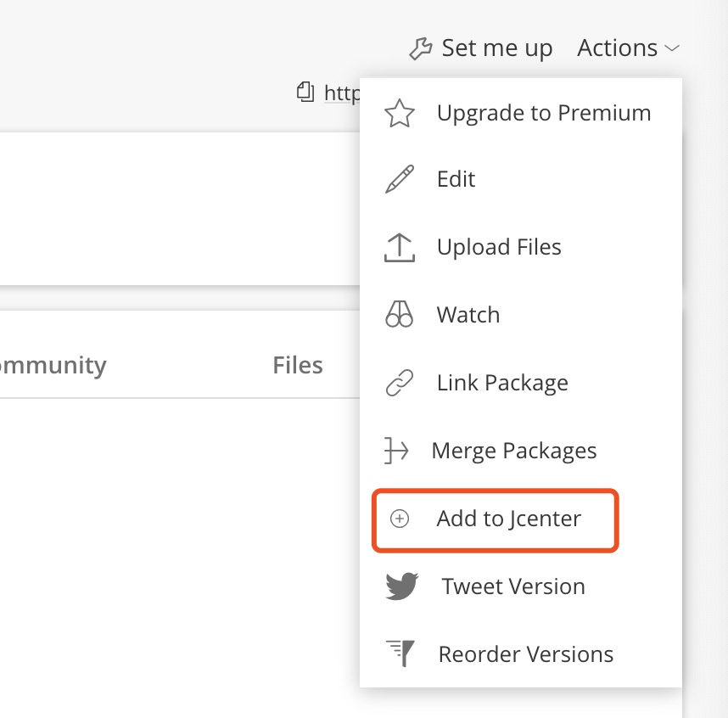Click the wrench icon near Set me up
Viewport: 728px width, 718px height.
421,48
